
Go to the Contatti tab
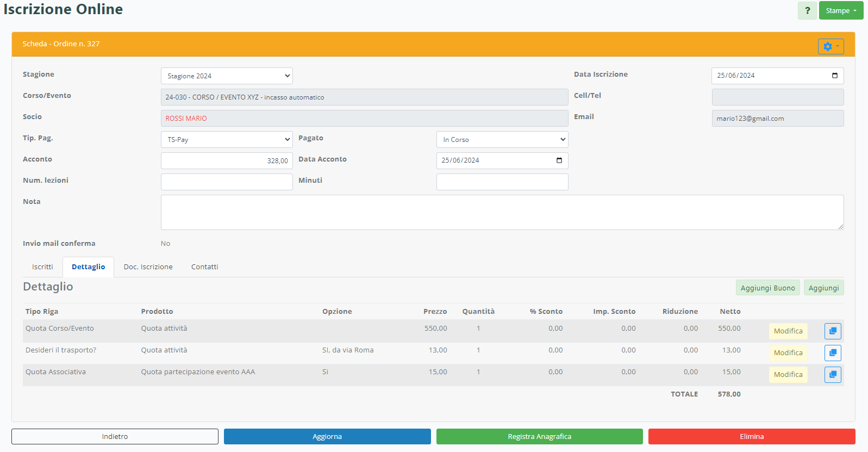tap(204, 267)
